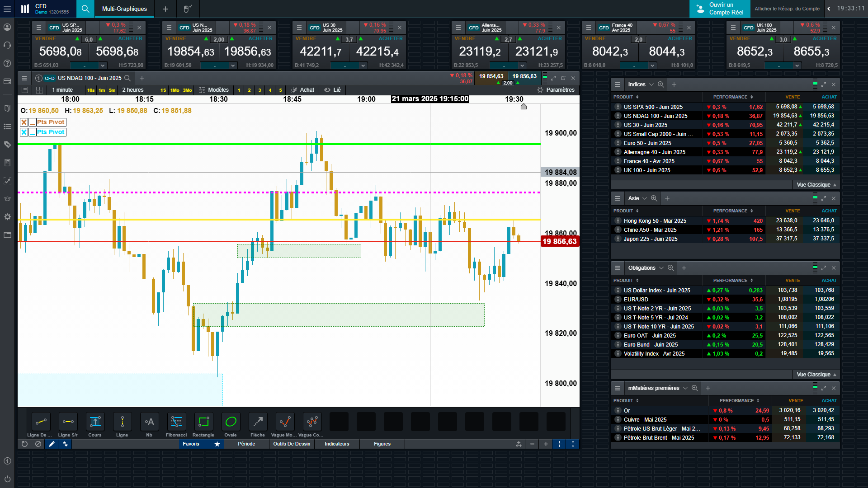Click the Nb text annotation tool
The height and width of the screenshot is (488, 868).
[x=149, y=422]
